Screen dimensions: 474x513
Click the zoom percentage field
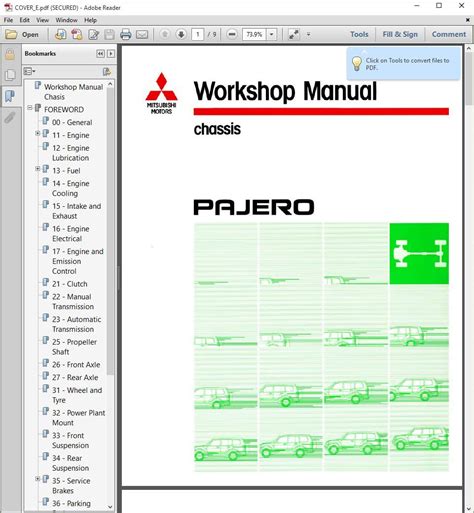254,34
